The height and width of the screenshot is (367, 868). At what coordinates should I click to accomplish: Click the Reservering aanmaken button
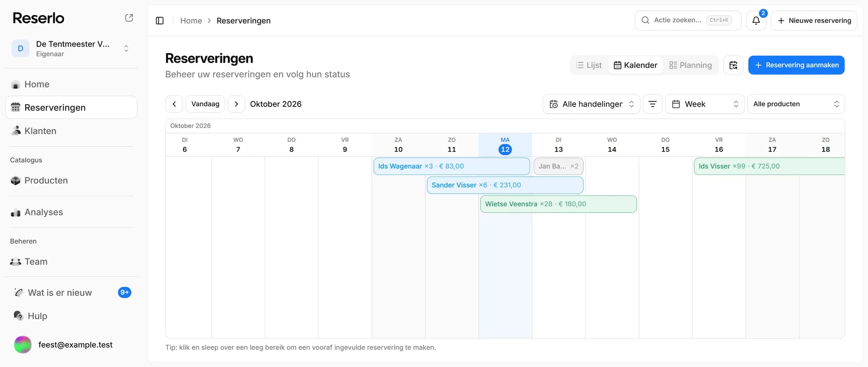796,65
